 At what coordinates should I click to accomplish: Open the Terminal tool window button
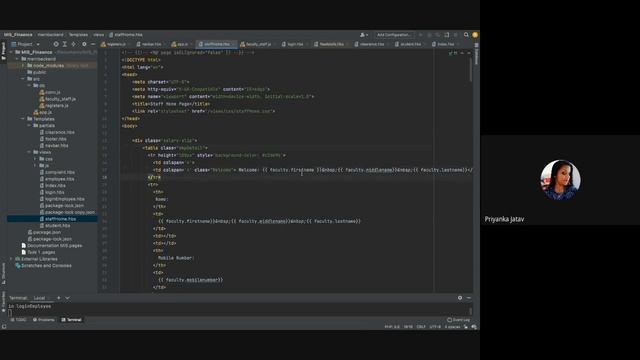[71, 320]
